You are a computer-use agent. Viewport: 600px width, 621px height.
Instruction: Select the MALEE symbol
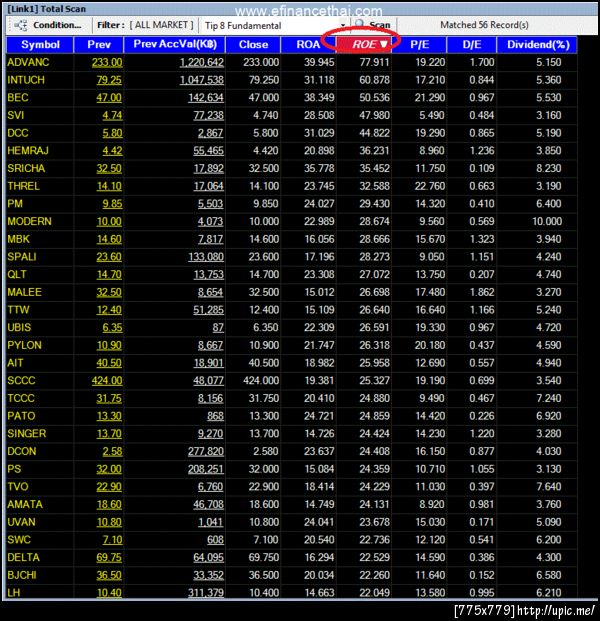[24, 292]
